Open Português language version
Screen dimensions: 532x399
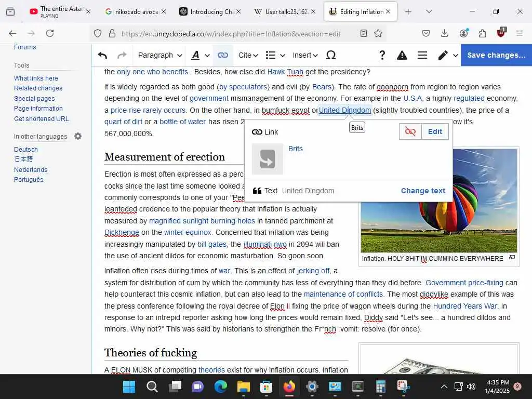[x=29, y=180]
